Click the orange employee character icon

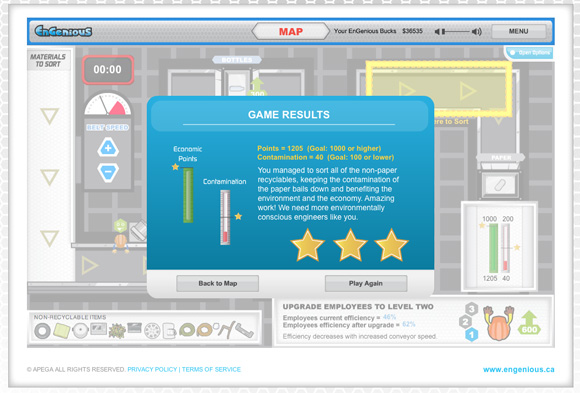tap(499, 323)
